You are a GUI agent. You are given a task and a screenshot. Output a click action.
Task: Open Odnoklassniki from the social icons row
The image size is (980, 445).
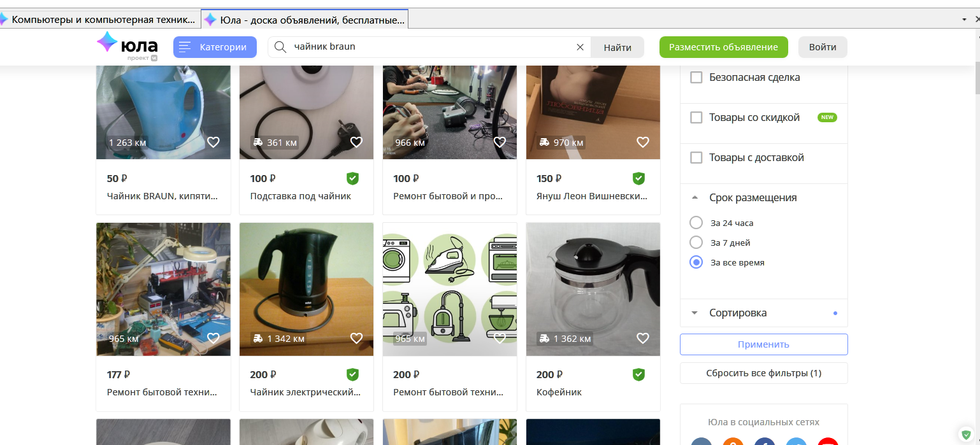(x=732, y=442)
